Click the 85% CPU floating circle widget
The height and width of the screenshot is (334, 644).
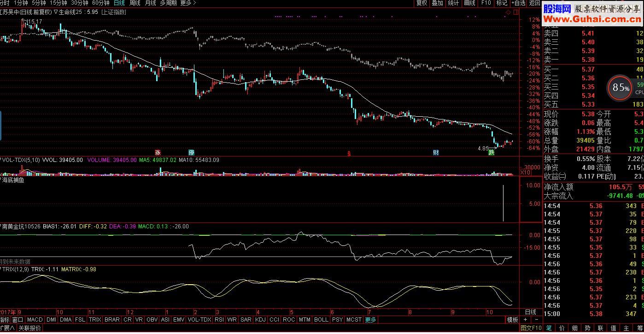(620, 88)
